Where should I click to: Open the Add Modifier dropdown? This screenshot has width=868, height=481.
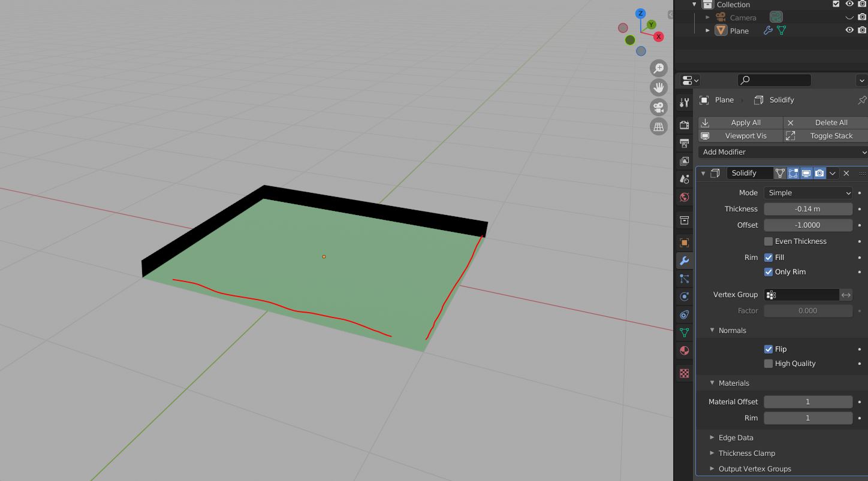(x=783, y=152)
